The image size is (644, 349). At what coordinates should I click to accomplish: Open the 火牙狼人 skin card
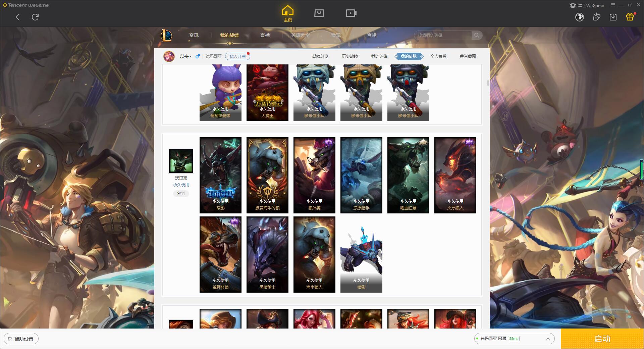[455, 175]
